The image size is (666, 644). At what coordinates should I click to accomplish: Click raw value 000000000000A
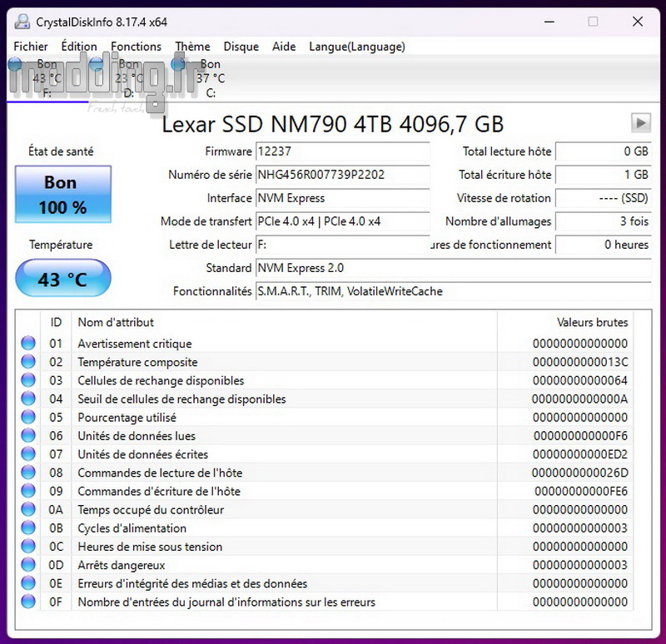(579, 399)
